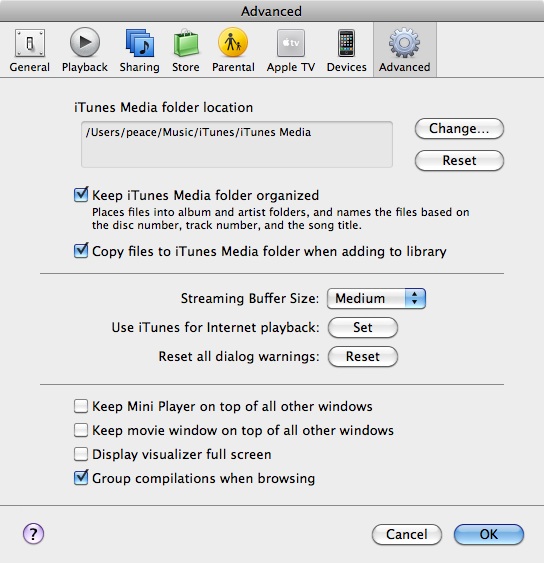Open the Devices preferences iPhone icon
Viewport: 544px width, 563px height.
(x=347, y=43)
